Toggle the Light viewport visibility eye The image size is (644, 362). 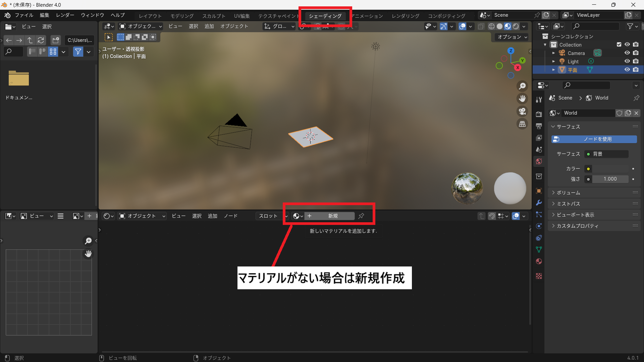point(627,61)
